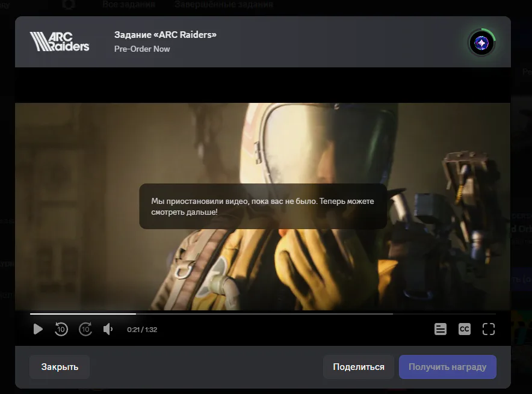Image resolution: width=532 pixels, height=394 pixels.
Task: Click the Поделиться button
Action: (x=359, y=367)
